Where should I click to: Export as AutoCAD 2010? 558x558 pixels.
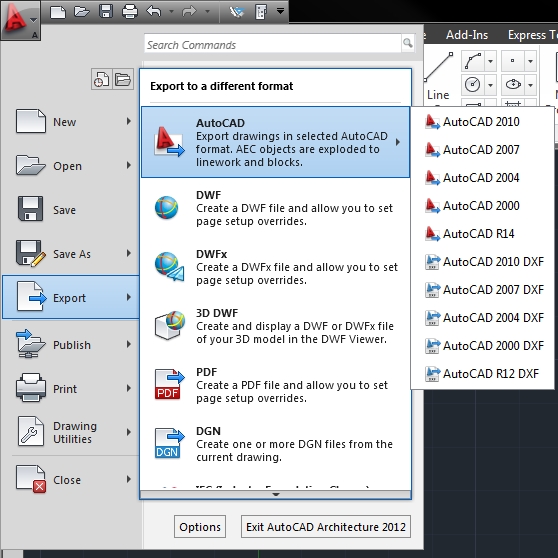(x=482, y=122)
